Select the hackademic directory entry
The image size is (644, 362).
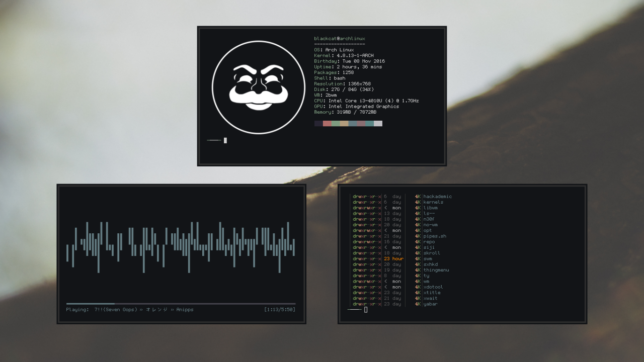coord(438,197)
